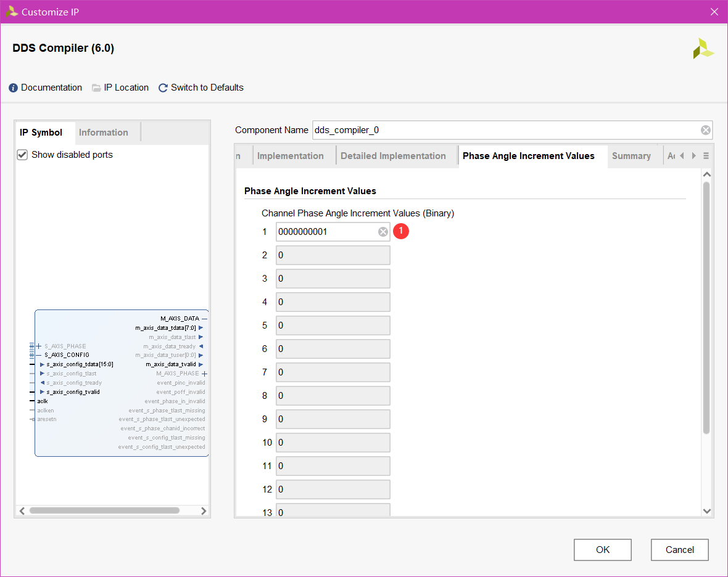Click channel 8 phase increment field
This screenshot has width=728, height=577.
(333, 396)
